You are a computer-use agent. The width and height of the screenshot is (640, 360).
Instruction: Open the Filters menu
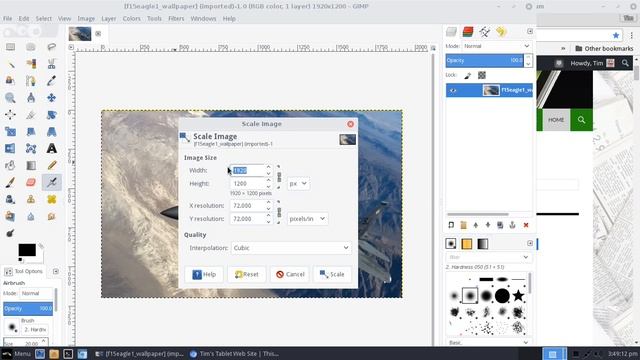click(x=176, y=19)
